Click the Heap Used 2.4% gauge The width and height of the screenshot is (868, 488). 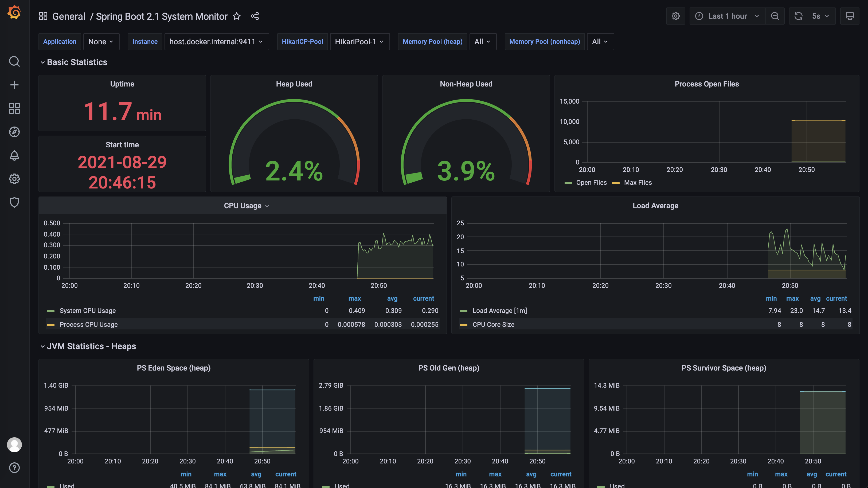click(x=294, y=141)
